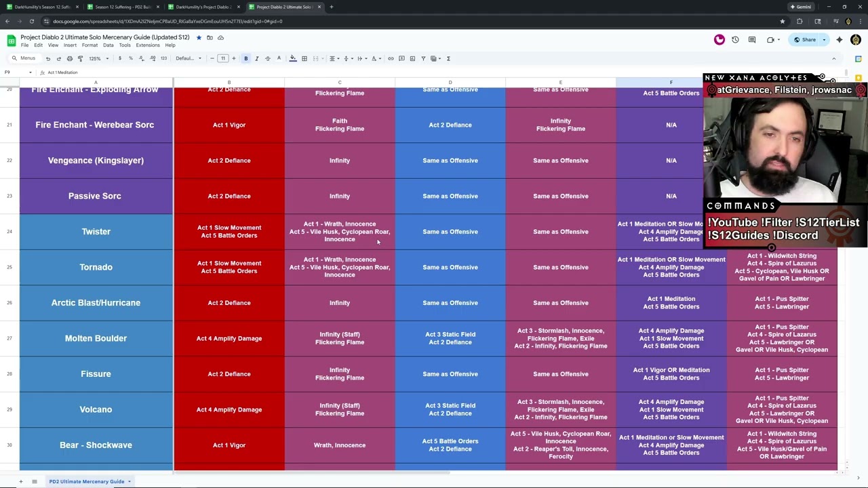Check the cloud document status icon
This screenshot has height=488, width=868.
(220, 37)
